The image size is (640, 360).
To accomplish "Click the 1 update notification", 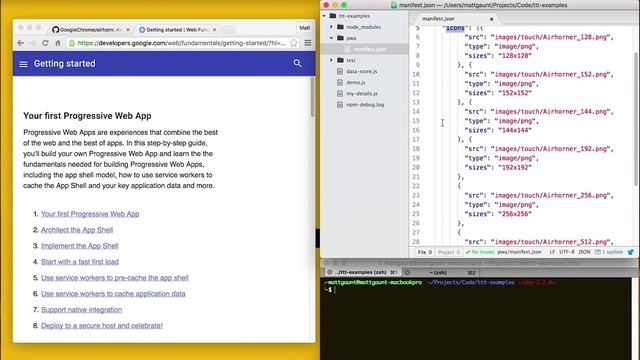I will pyautogui.click(x=609, y=252).
